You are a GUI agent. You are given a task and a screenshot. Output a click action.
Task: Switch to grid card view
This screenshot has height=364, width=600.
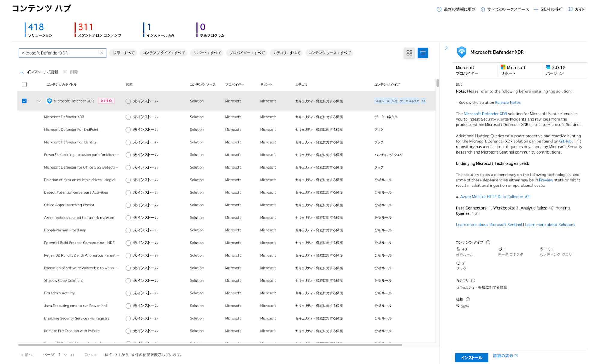[x=409, y=53]
